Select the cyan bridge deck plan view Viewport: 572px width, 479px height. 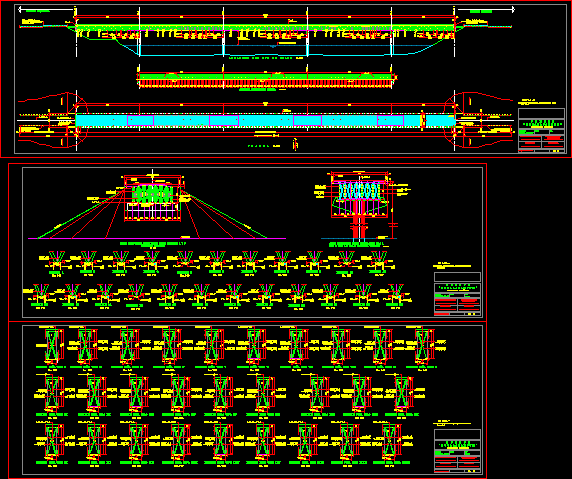(266, 120)
